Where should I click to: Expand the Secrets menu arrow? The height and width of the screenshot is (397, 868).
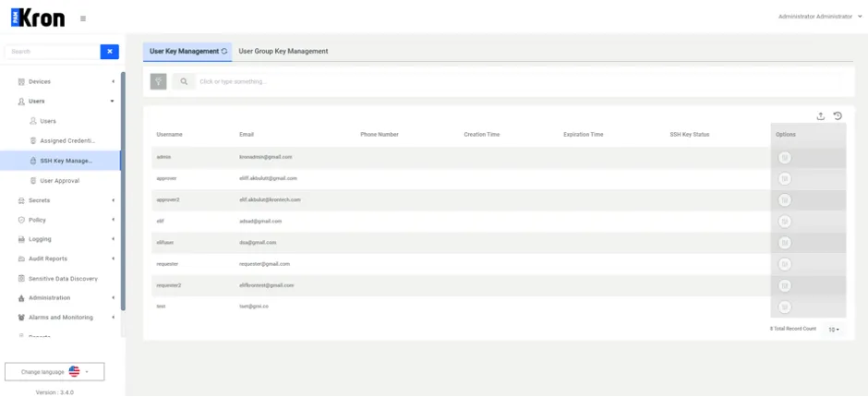coord(113,200)
